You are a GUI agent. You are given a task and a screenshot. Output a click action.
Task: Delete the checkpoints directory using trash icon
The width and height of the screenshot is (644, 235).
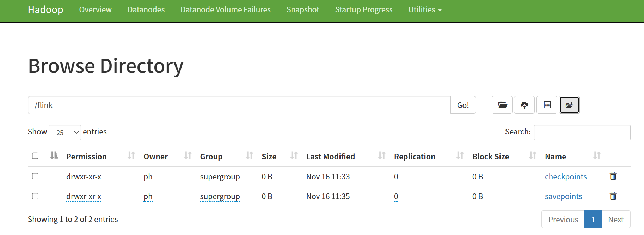pyautogui.click(x=613, y=176)
